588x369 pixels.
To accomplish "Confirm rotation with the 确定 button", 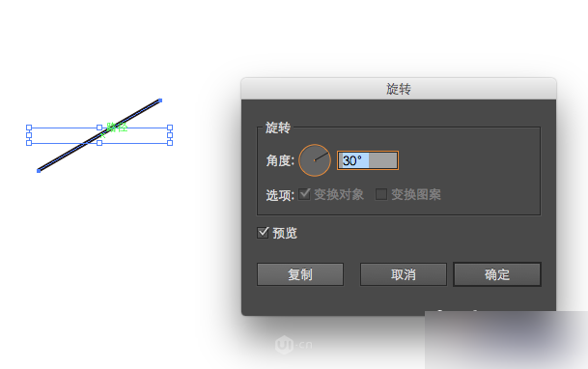I will tap(497, 274).
